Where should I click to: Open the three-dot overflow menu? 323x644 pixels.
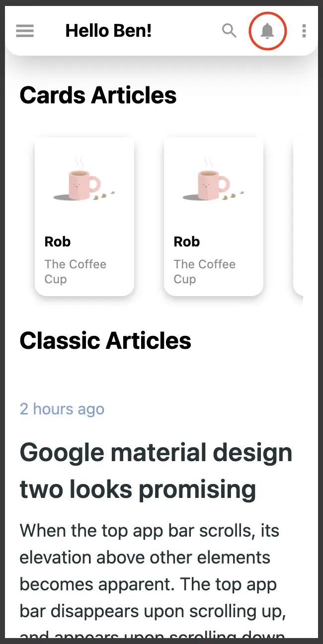click(304, 30)
